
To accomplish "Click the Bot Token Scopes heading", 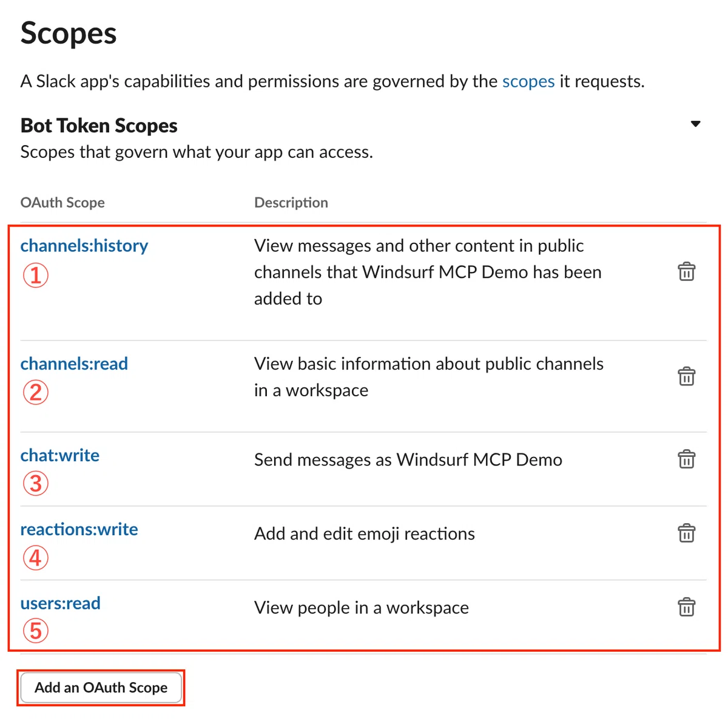I will coord(99,126).
